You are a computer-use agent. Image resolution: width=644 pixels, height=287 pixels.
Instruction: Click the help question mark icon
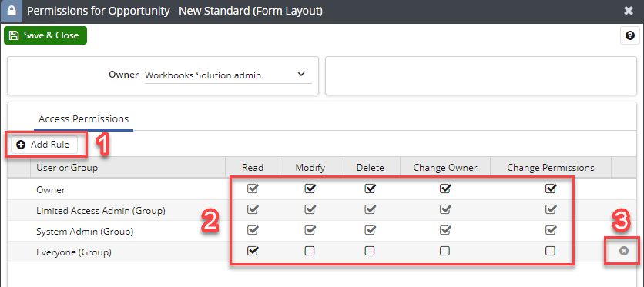[630, 36]
